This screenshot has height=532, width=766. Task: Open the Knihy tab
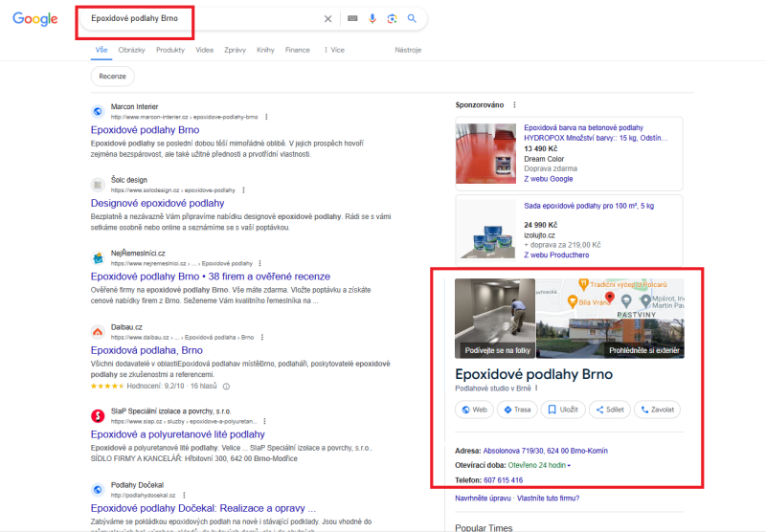pyautogui.click(x=265, y=50)
